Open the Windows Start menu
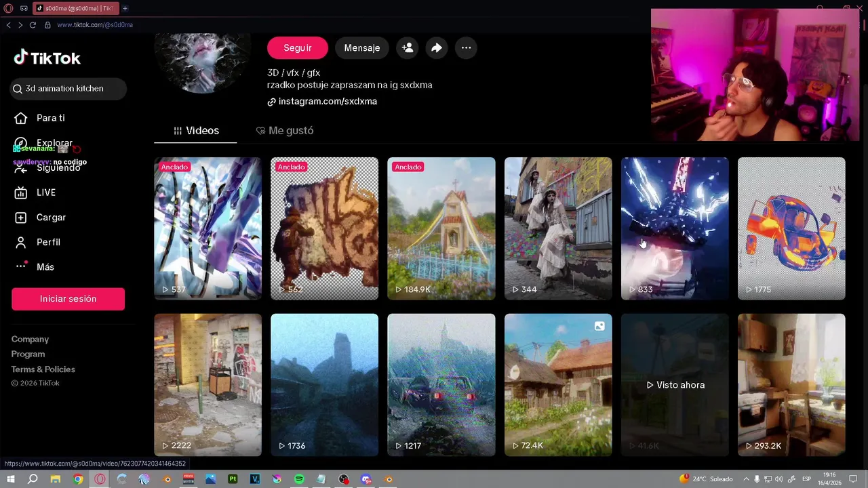This screenshot has width=868, height=488. (x=11, y=479)
